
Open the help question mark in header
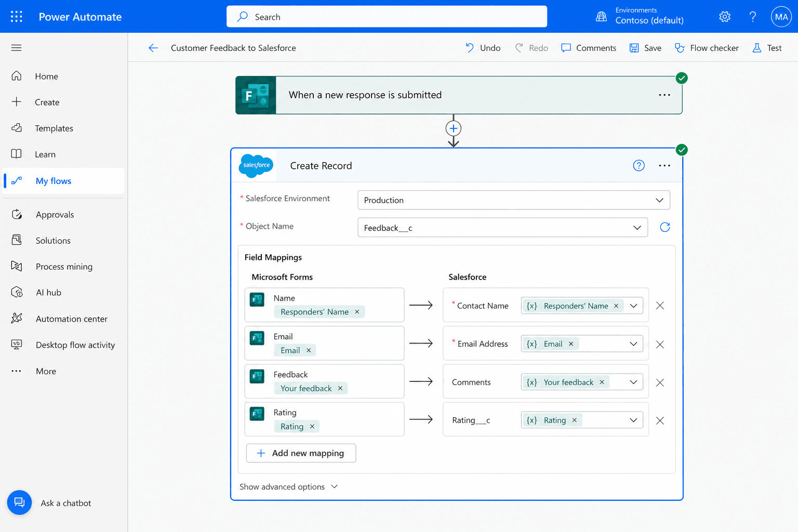click(752, 17)
